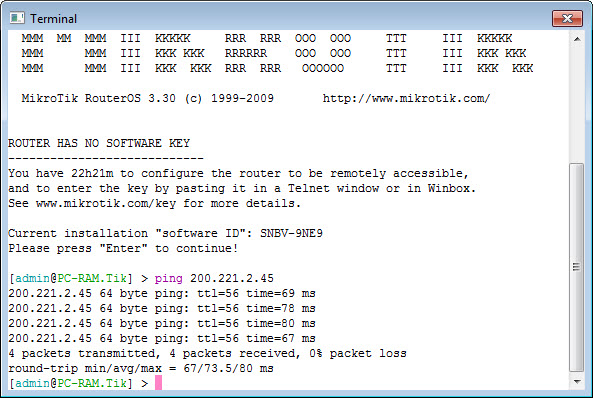Click the software ID SNBV-9NE9
593x398 pixels.
click(x=291, y=233)
